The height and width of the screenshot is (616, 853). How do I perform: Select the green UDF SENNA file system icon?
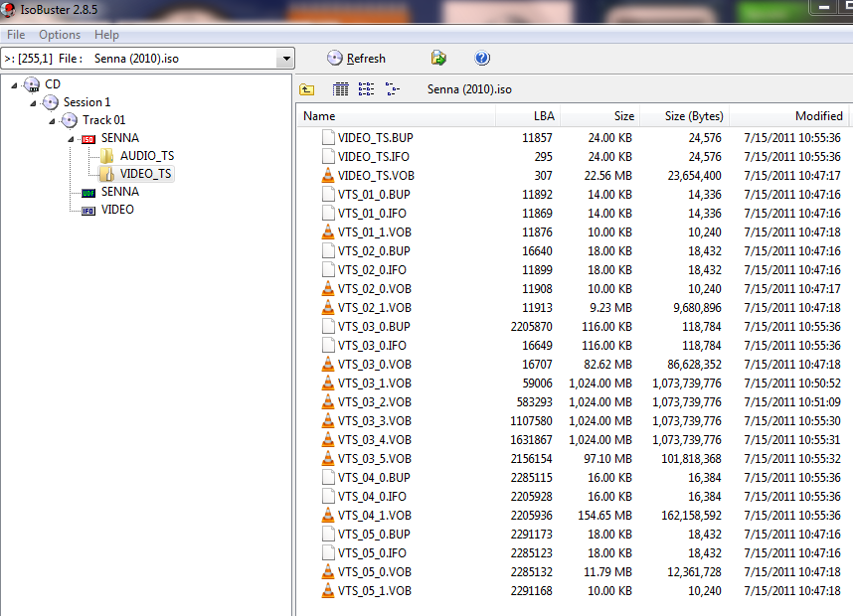pyautogui.click(x=88, y=193)
